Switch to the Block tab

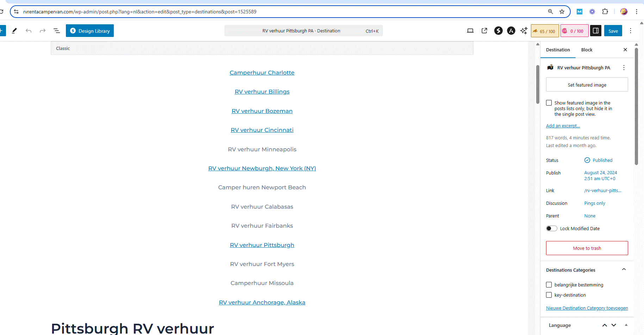(x=587, y=50)
